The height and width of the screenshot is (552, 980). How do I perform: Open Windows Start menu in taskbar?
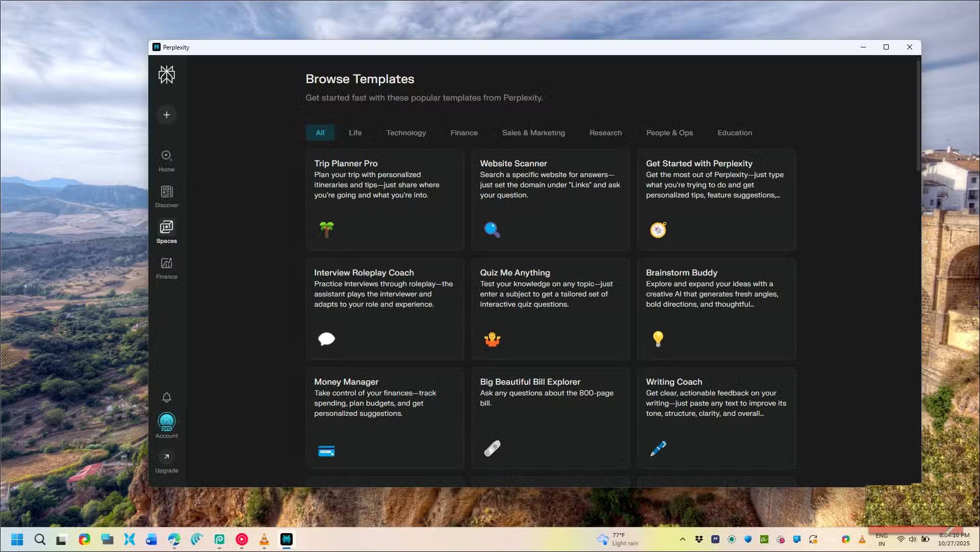pyautogui.click(x=17, y=539)
